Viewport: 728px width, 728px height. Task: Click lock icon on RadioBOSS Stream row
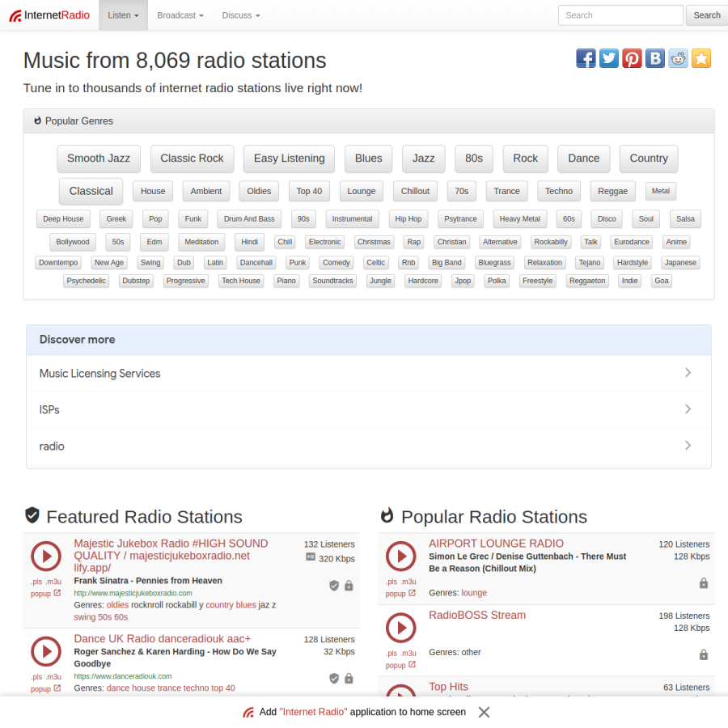click(704, 654)
